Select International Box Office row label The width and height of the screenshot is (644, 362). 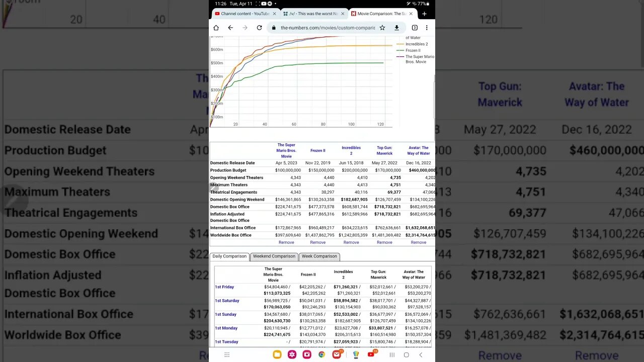pos(233,228)
